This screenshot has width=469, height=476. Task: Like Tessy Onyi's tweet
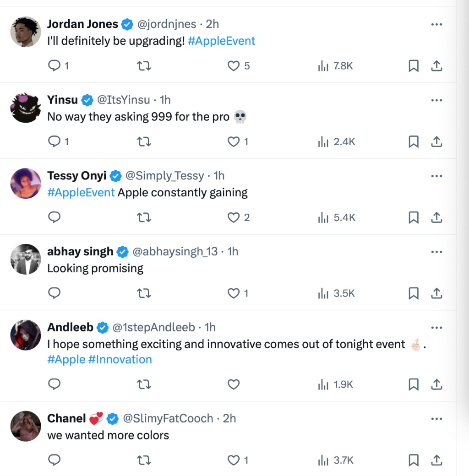(234, 217)
